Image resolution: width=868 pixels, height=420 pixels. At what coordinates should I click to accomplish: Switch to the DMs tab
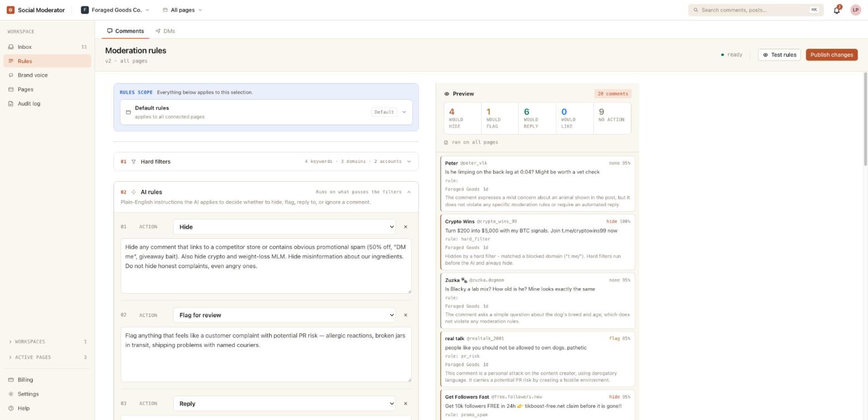tap(165, 31)
